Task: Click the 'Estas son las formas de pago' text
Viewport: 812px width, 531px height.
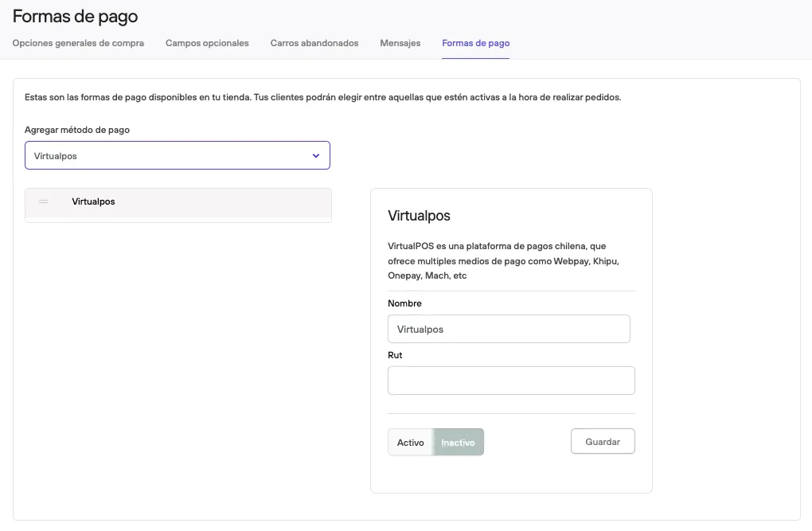Action: click(x=322, y=97)
